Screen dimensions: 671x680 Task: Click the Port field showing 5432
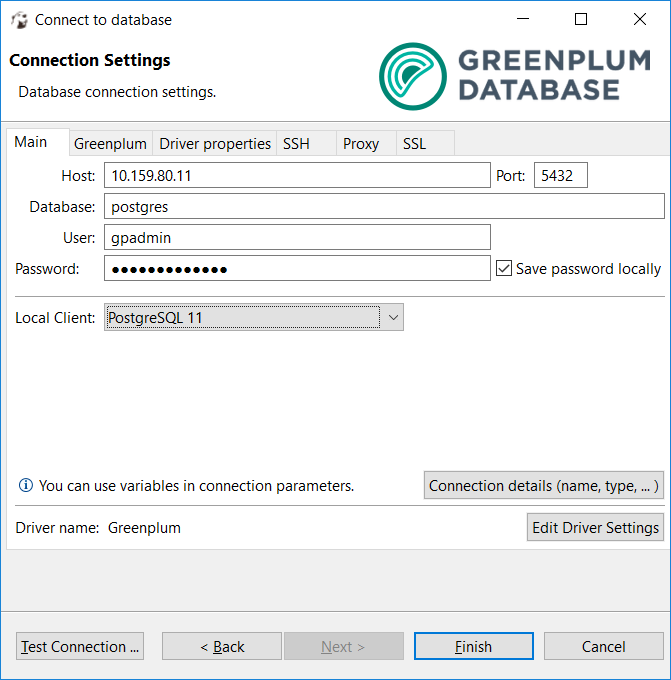pyautogui.click(x=560, y=176)
